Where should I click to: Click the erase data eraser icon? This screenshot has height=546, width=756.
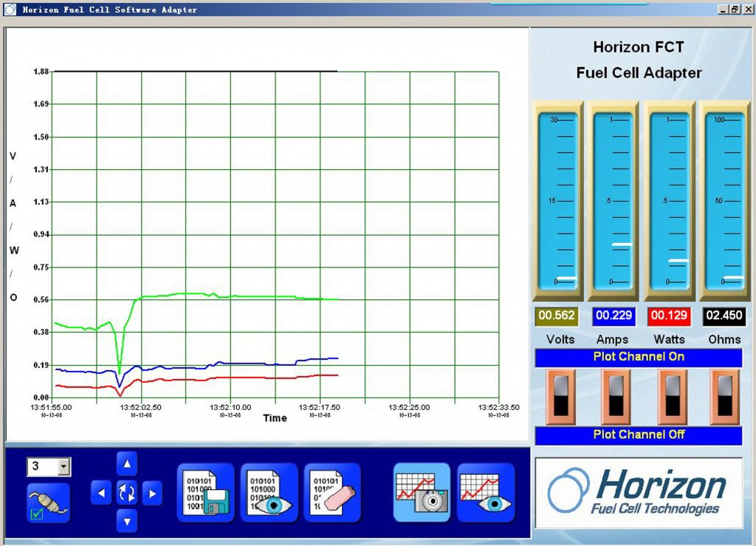(x=332, y=493)
